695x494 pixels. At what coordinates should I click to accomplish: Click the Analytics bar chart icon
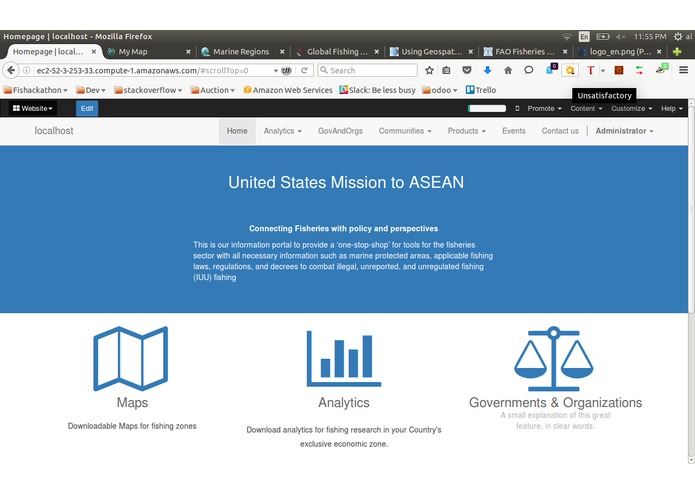pyautogui.click(x=344, y=358)
